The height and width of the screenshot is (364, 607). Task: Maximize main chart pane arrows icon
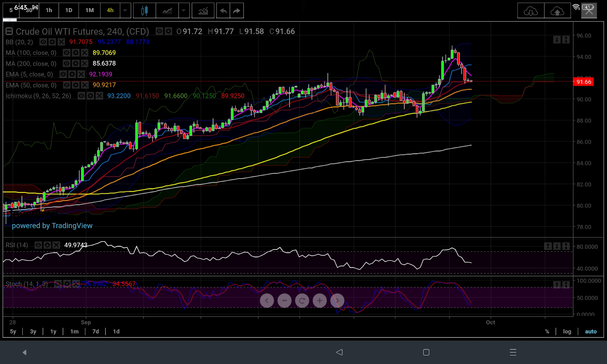pyautogui.click(x=566, y=39)
